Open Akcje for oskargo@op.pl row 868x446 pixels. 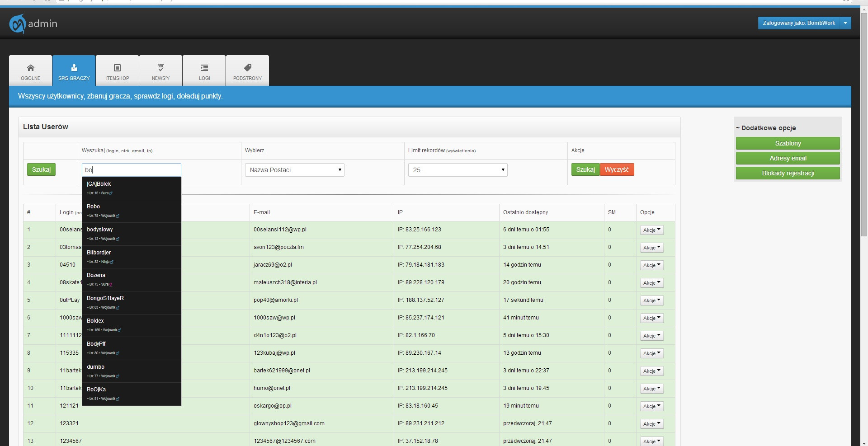pyautogui.click(x=651, y=406)
